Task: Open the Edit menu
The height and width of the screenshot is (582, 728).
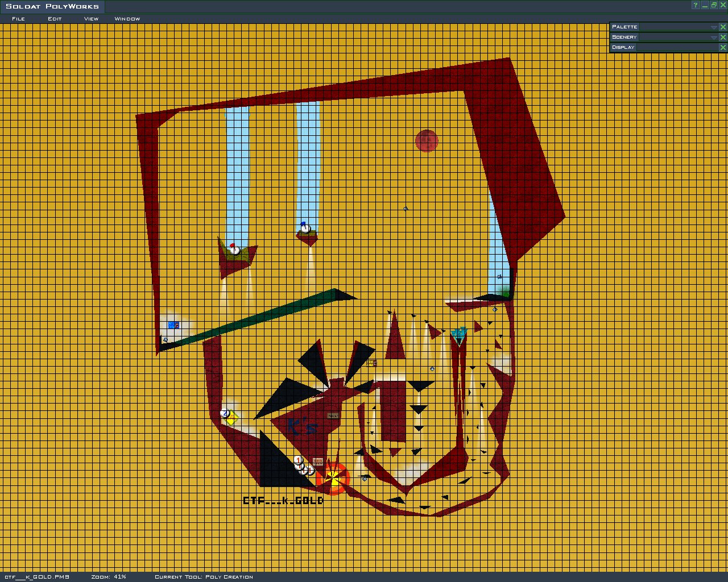Action: click(55, 19)
